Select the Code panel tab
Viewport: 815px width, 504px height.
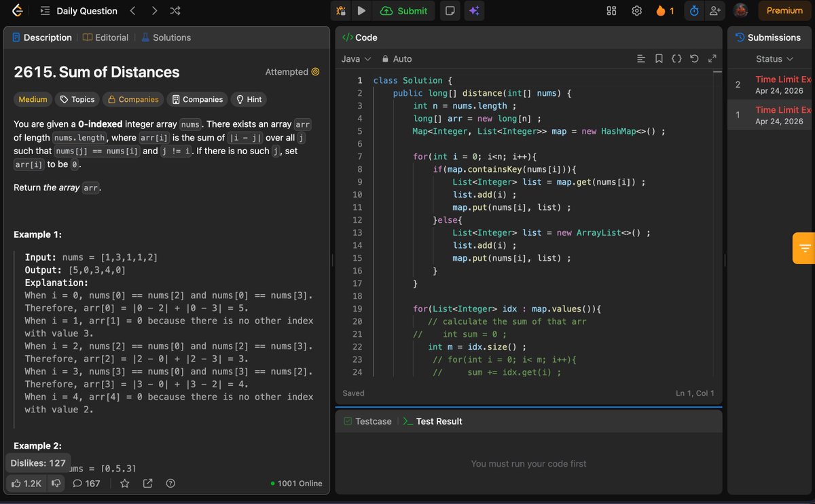click(x=359, y=37)
